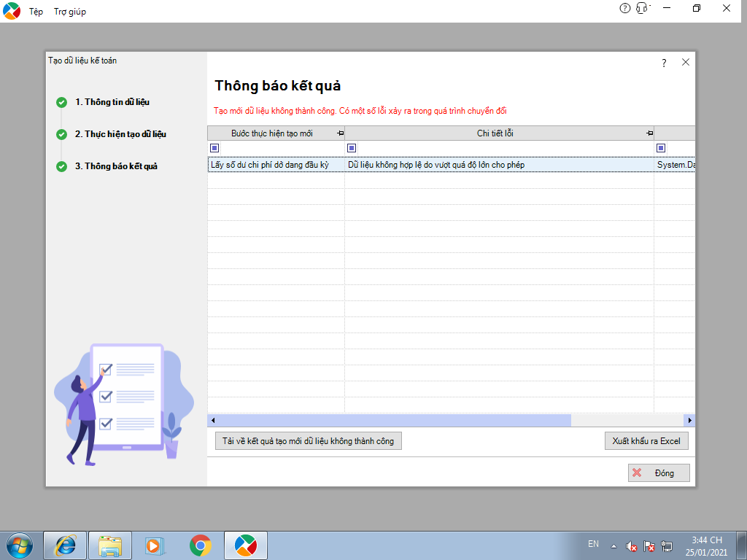This screenshot has width=747, height=560.
Task: Click green check icon beside step 3 Thông báo kết quả
Action: pyautogui.click(x=61, y=167)
